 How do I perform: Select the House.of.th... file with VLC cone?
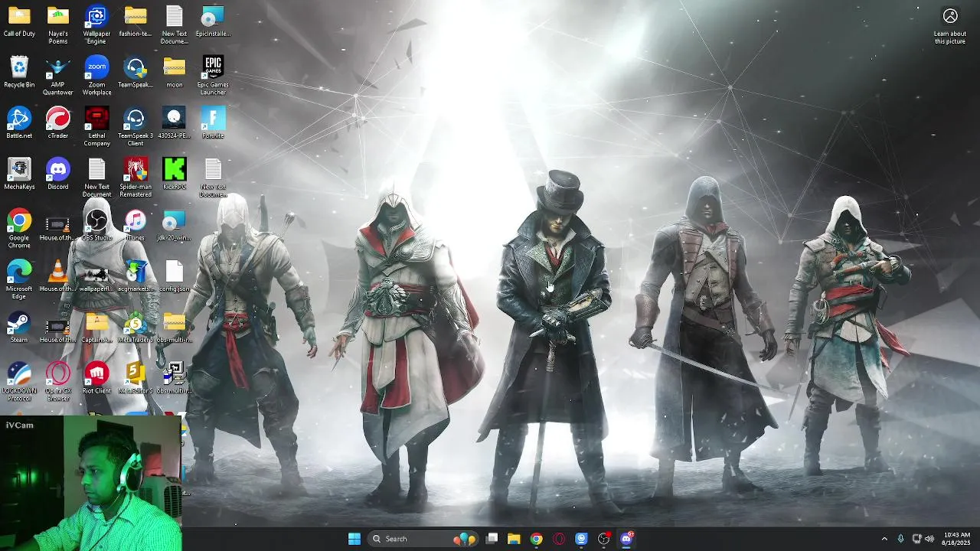click(x=58, y=276)
